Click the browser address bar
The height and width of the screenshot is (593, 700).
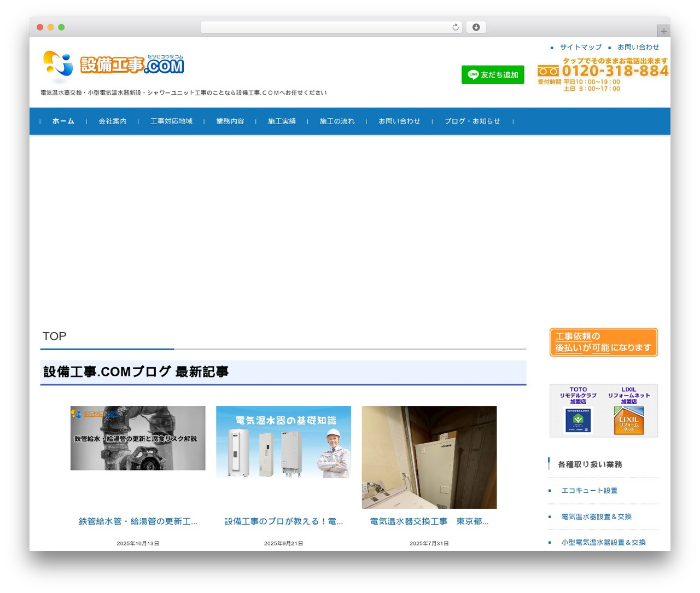(331, 27)
